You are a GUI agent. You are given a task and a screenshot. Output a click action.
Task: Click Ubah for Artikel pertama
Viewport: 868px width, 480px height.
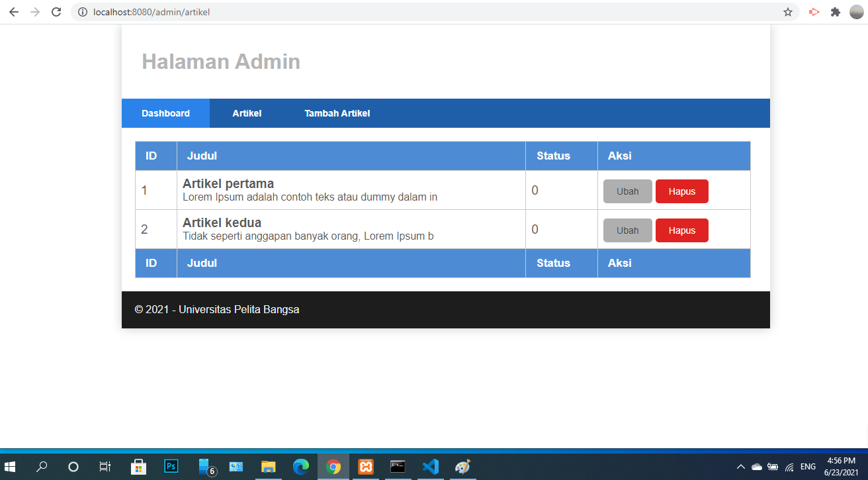tap(627, 191)
